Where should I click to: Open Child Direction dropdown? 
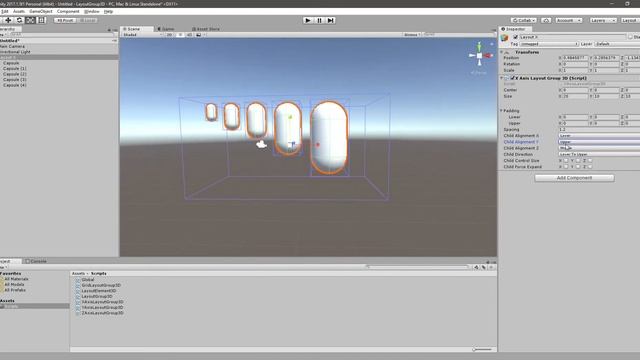(x=599, y=154)
